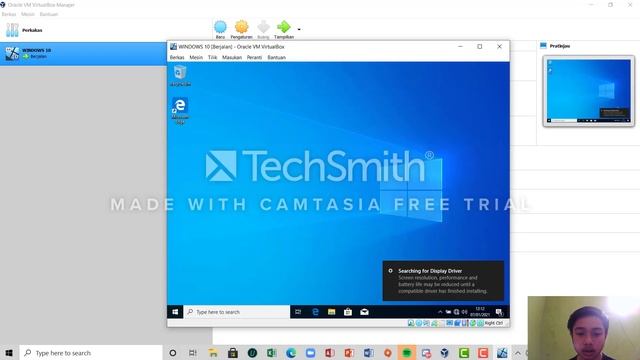Open Mesin menu in VirtualBox Manager
Image resolution: width=640 pixels, height=360 pixels.
coord(28,14)
